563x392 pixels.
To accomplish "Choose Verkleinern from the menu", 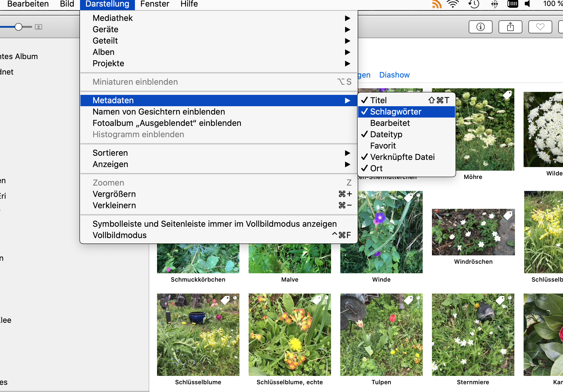I will [219, 205].
